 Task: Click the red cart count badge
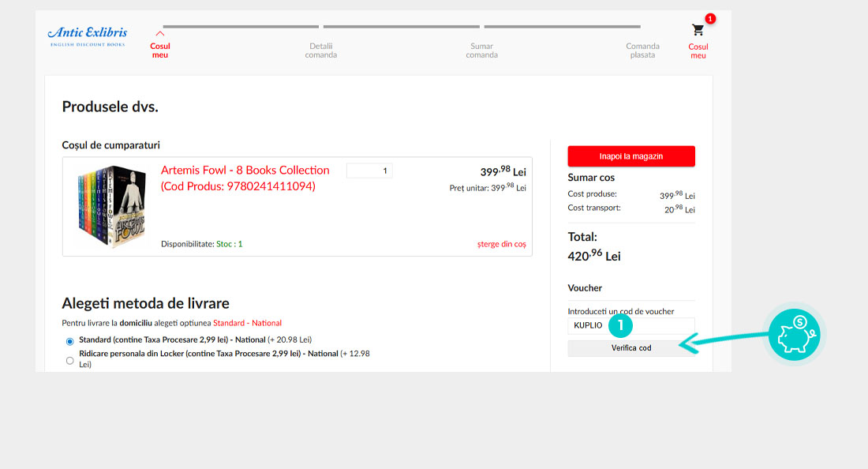[x=710, y=18]
